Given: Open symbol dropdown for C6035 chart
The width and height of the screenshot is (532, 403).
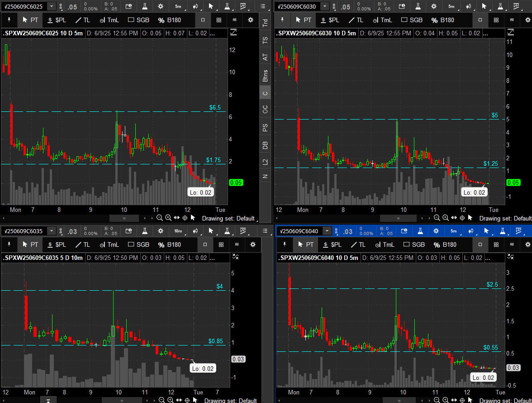Looking at the screenshot, I should (x=52, y=231).
